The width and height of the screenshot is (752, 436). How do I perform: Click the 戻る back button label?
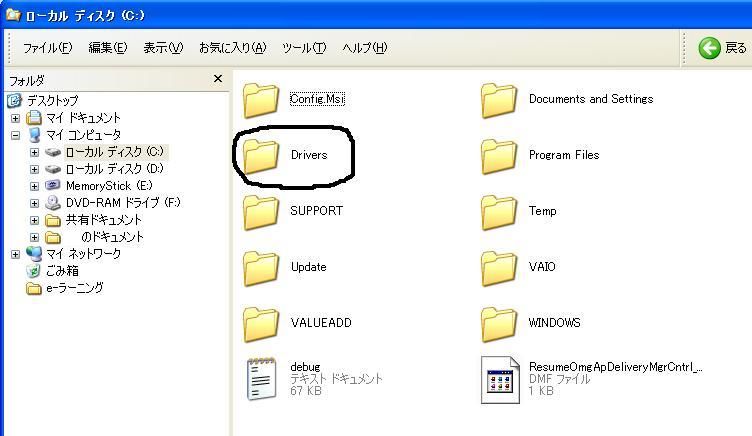click(736, 48)
